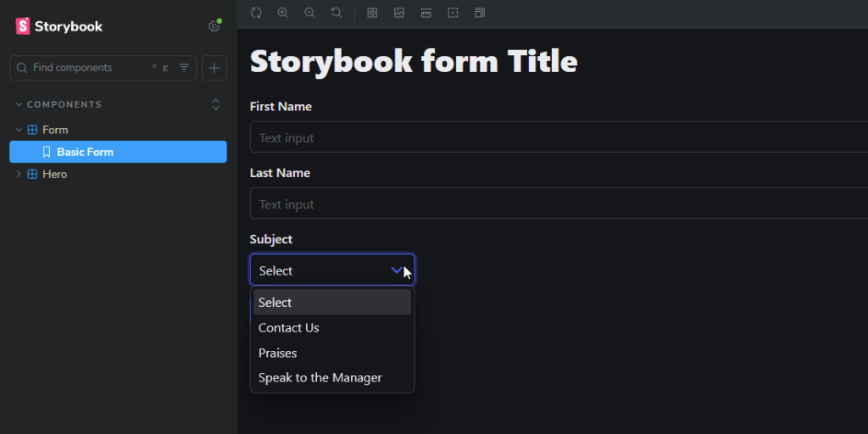This screenshot has height=434, width=868.
Task: Open the viewport size icon
Action: pyautogui.click(x=480, y=13)
